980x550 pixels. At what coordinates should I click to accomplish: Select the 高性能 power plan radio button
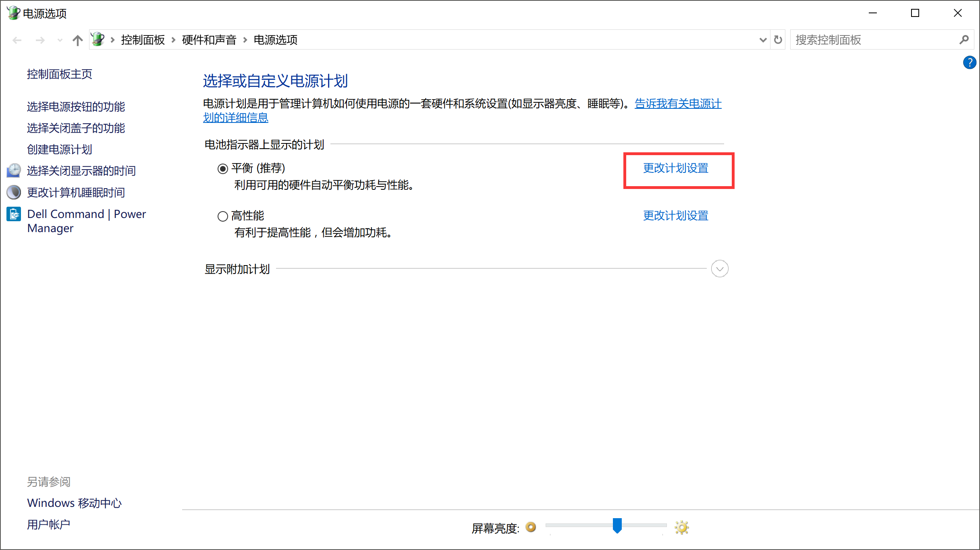tap(223, 216)
